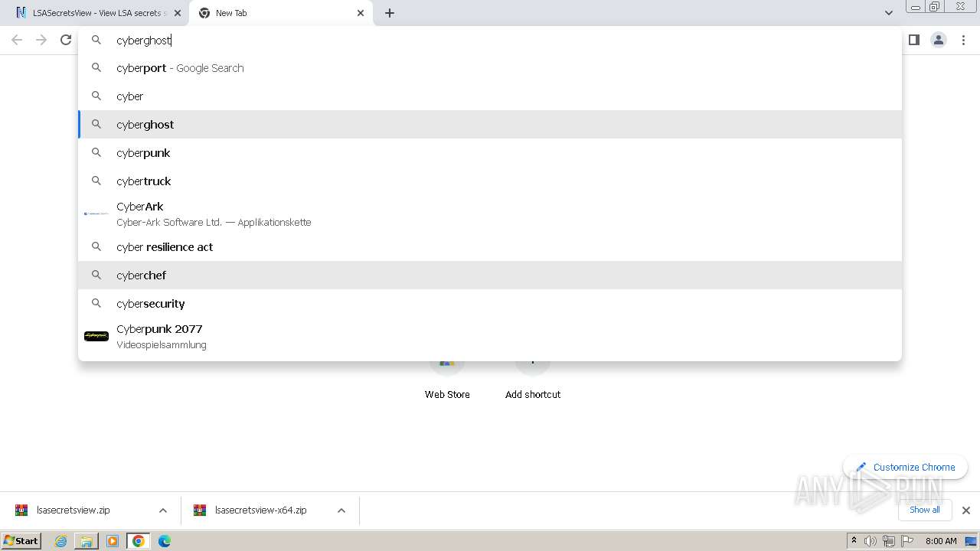Image resolution: width=980 pixels, height=551 pixels.
Task: Choose cyber resilience act suggestion
Action: (x=490, y=247)
